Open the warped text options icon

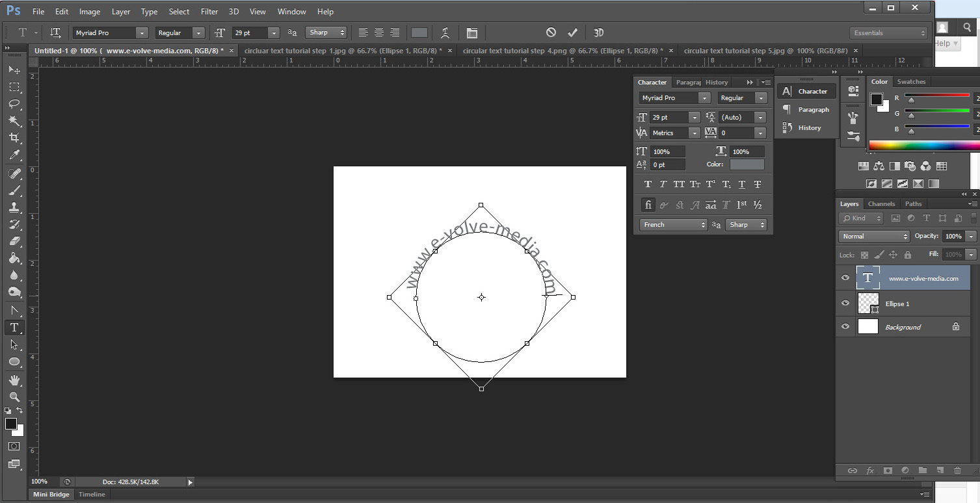[445, 32]
